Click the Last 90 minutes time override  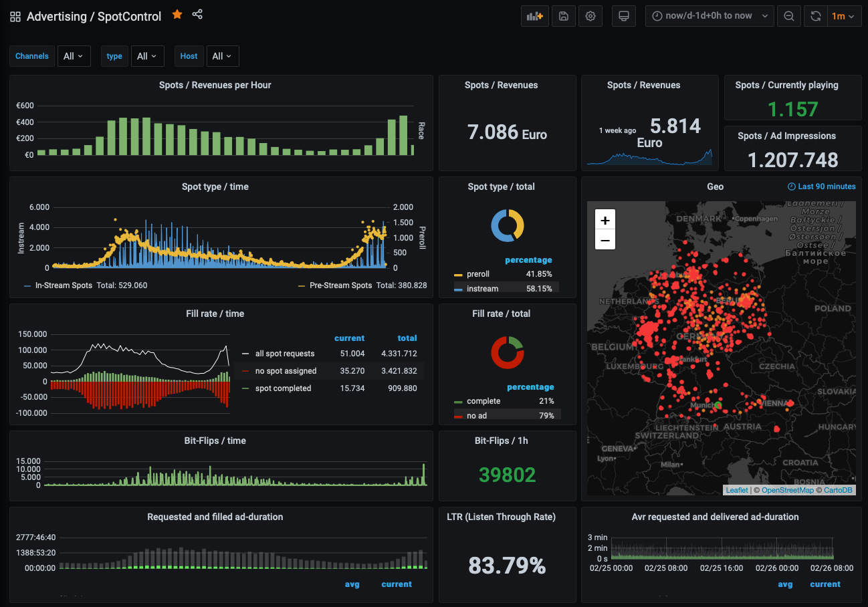tap(822, 187)
